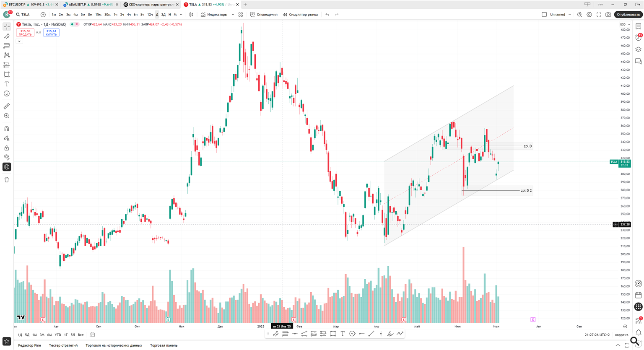Screen dimensions: 644x350
Task: Select the 12ч timeframe
Action: pos(150,15)
